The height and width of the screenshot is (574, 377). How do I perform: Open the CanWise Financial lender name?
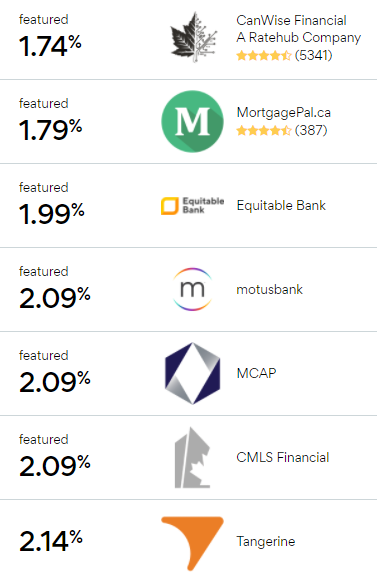point(298,29)
